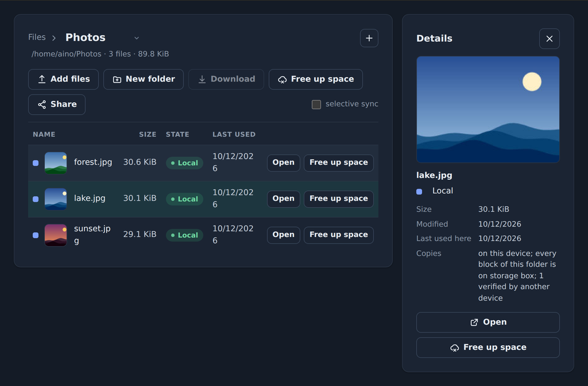The height and width of the screenshot is (386, 588).
Task: Click the blue marker beside sunset.jpg
Action: click(x=36, y=235)
